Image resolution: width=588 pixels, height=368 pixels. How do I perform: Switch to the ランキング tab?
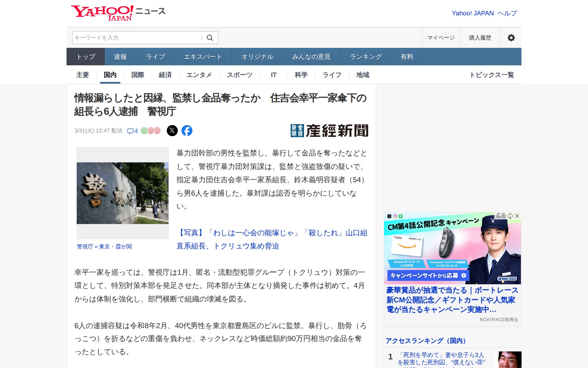pos(366,57)
